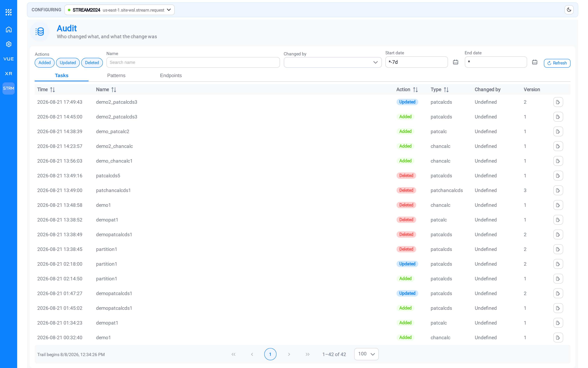Switch to the Patterns tab
588x368 pixels.
(116, 76)
